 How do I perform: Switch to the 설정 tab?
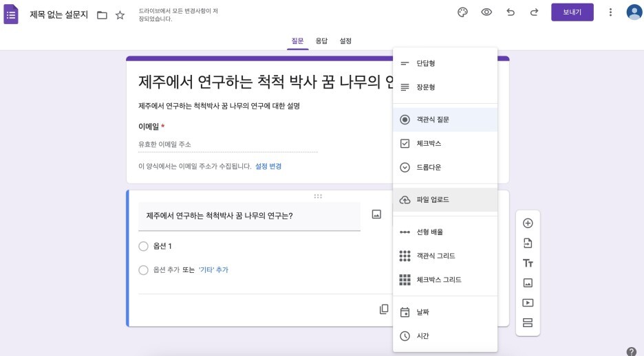pyautogui.click(x=345, y=41)
